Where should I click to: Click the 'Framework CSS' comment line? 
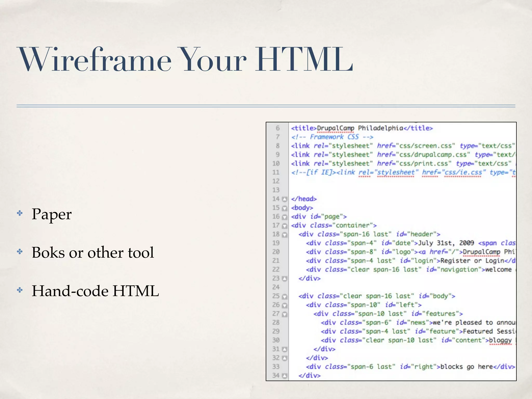point(332,137)
